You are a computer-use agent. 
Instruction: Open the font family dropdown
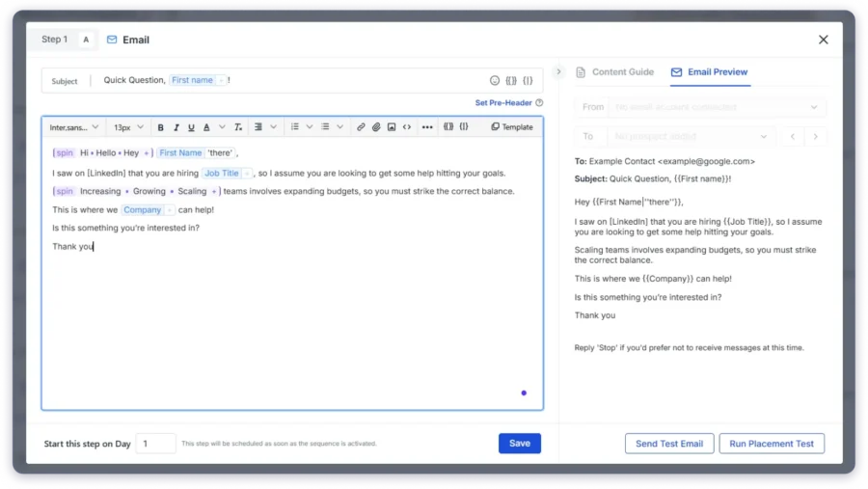point(73,127)
